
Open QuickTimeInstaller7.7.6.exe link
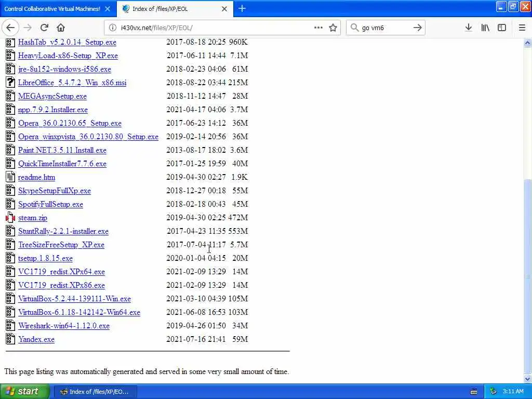[x=62, y=164]
